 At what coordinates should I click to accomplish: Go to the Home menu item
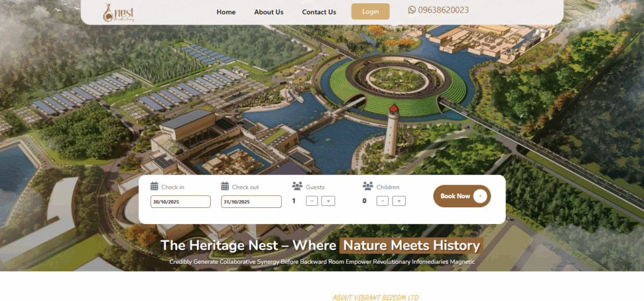coord(226,12)
